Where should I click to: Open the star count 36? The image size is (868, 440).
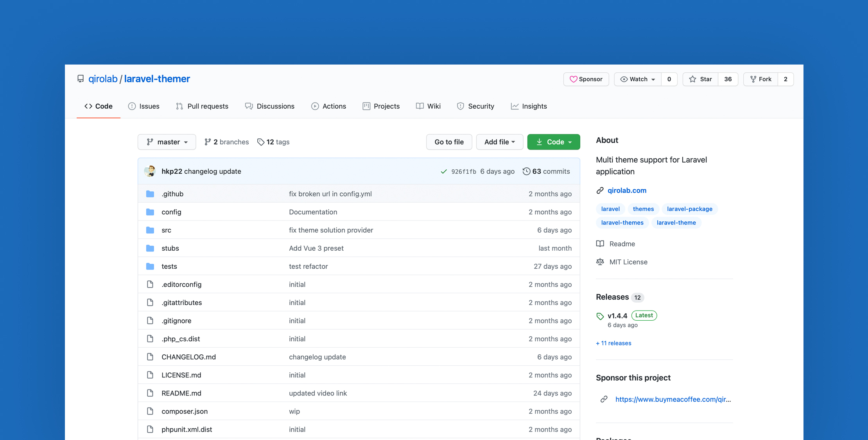728,79
